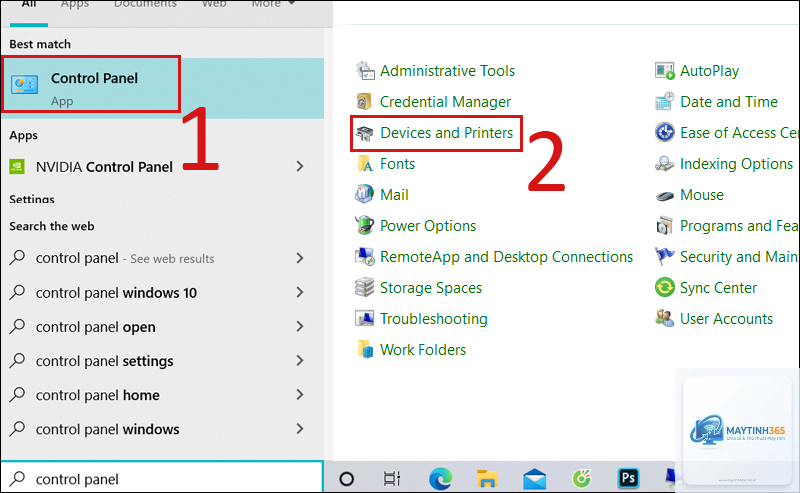Click the Mail icon
Screen dimensions: 800x493
pos(364,194)
